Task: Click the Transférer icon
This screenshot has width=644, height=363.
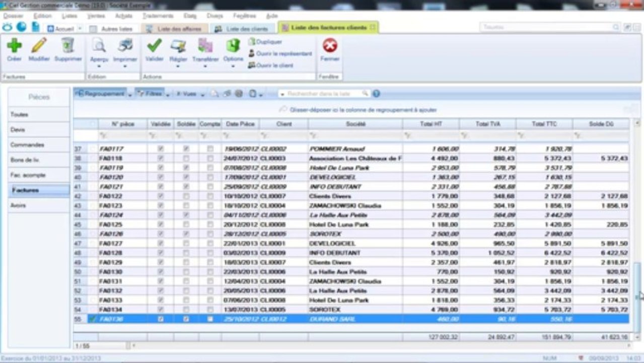Action: pyautogui.click(x=205, y=46)
